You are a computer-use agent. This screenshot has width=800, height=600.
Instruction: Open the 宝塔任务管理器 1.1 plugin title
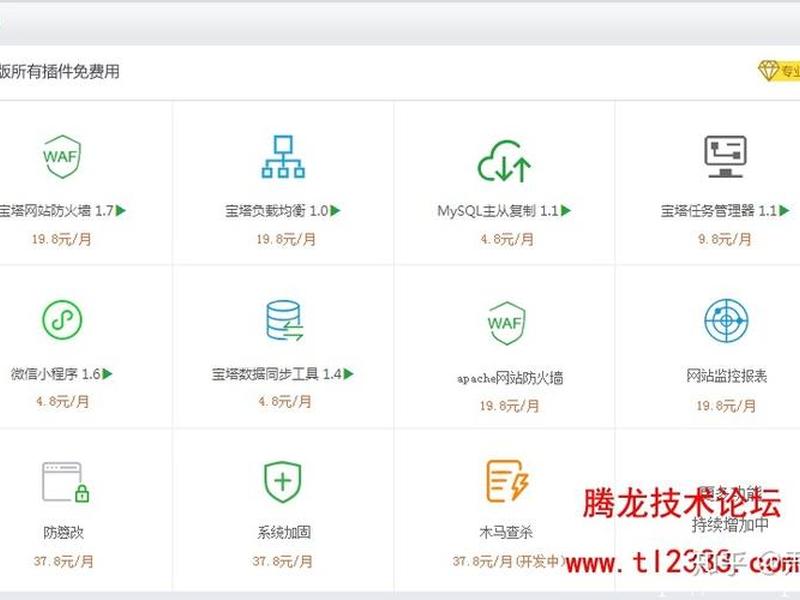pyautogui.click(x=718, y=211)
